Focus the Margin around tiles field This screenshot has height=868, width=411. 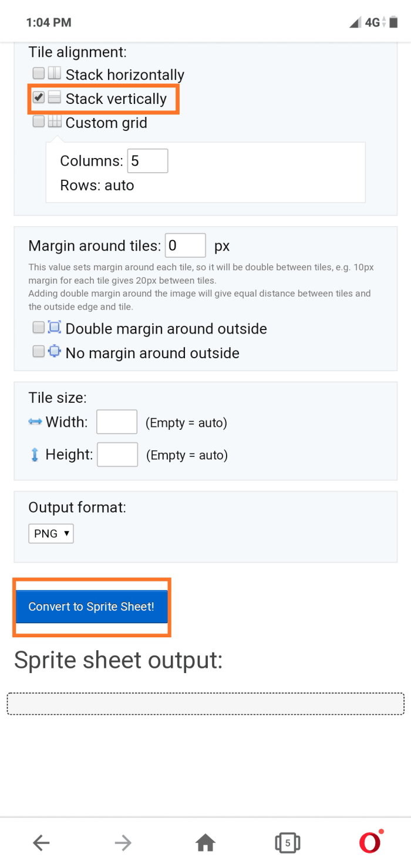coord(186,245)
